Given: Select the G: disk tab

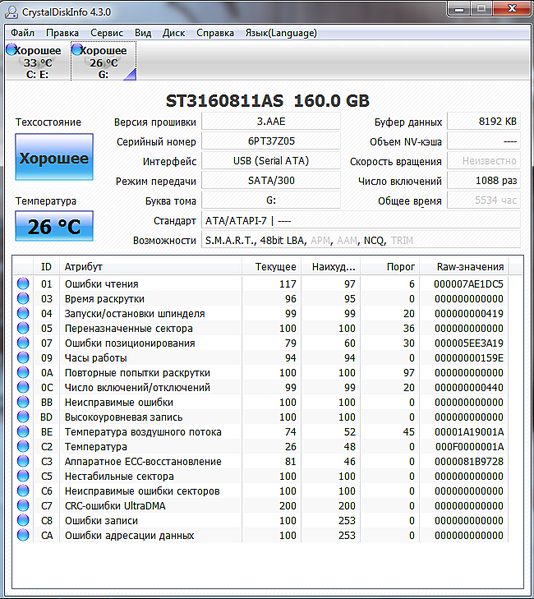Looking at the screenshot, I should [104, 62].
